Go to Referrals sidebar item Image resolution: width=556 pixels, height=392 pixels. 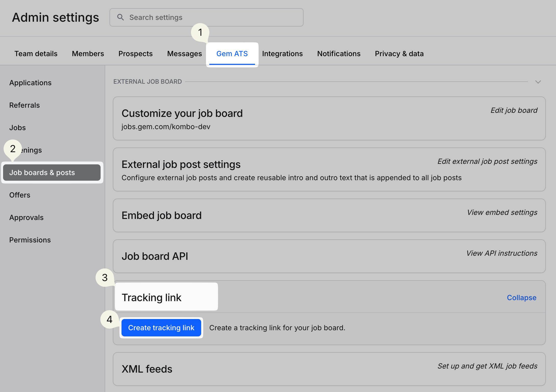(x=25, y=105)
